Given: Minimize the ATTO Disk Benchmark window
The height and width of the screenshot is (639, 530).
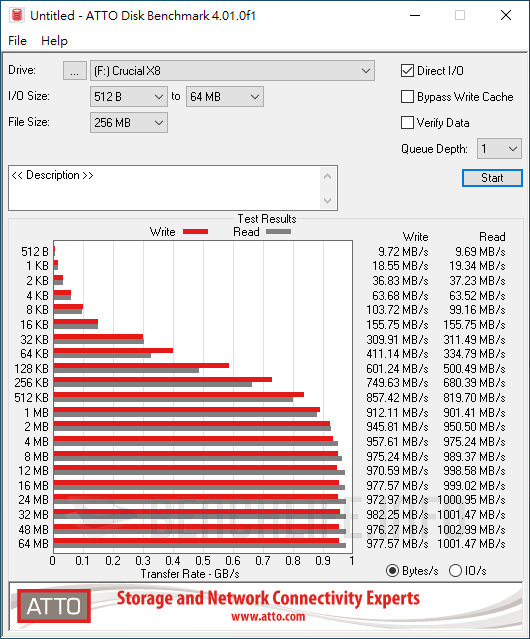Looking at the screenshot, I should click(x=415, y=15).
